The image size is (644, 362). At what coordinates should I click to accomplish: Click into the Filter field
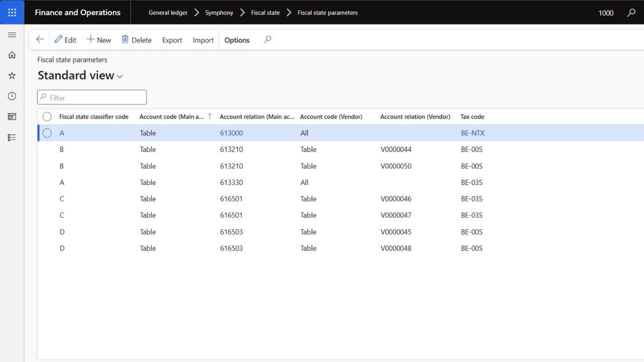point(92,98)
